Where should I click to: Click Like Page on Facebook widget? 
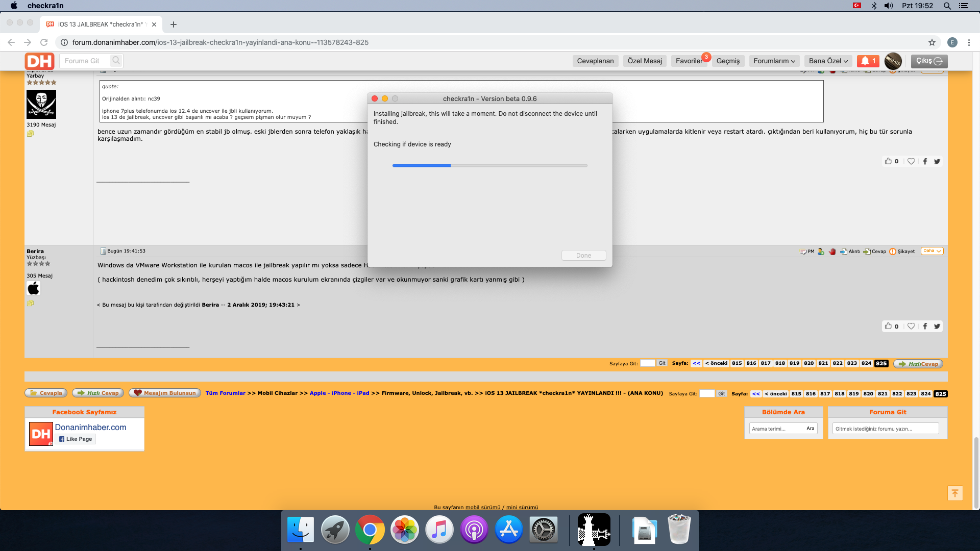tap(76, 439)
